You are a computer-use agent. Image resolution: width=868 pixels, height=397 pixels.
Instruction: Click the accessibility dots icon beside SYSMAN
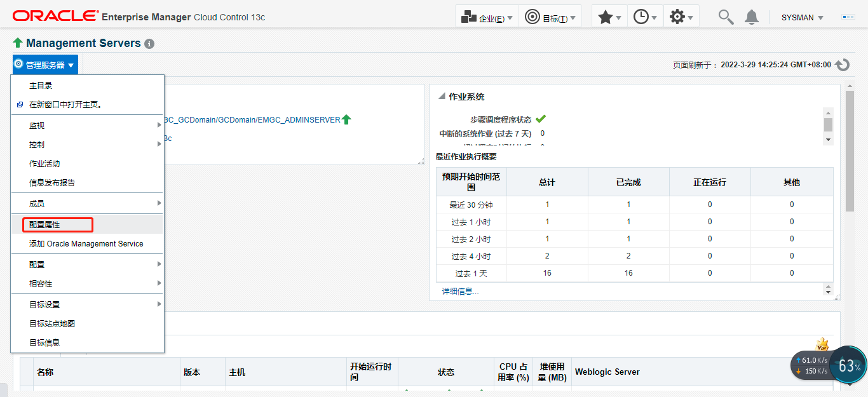click(848, 17)
